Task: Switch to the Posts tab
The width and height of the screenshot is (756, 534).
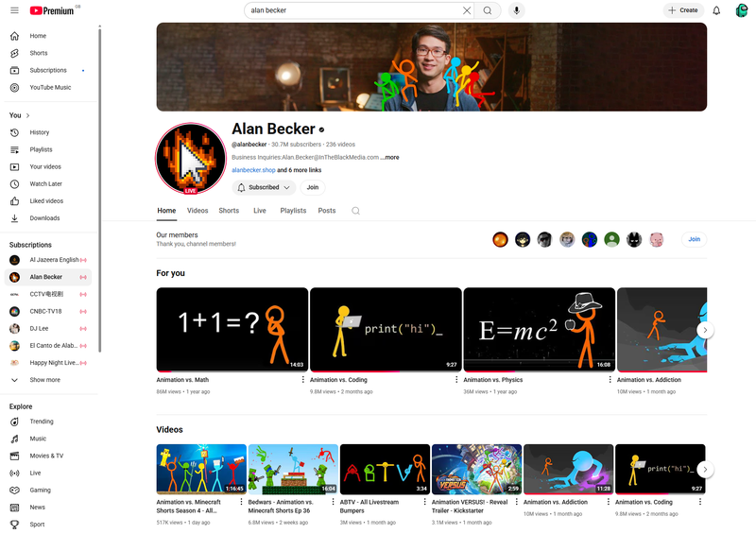Action: point(327,211)
